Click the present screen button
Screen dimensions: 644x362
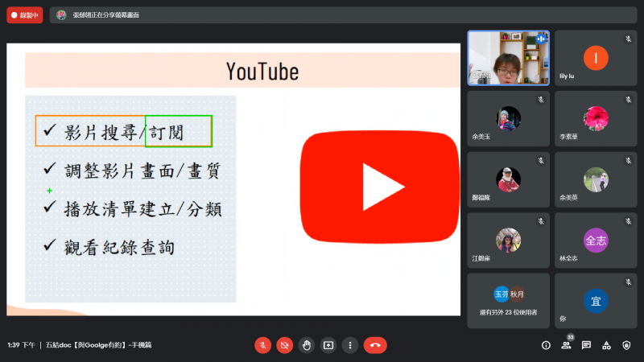pyautogui.click(x=328, y=345)
